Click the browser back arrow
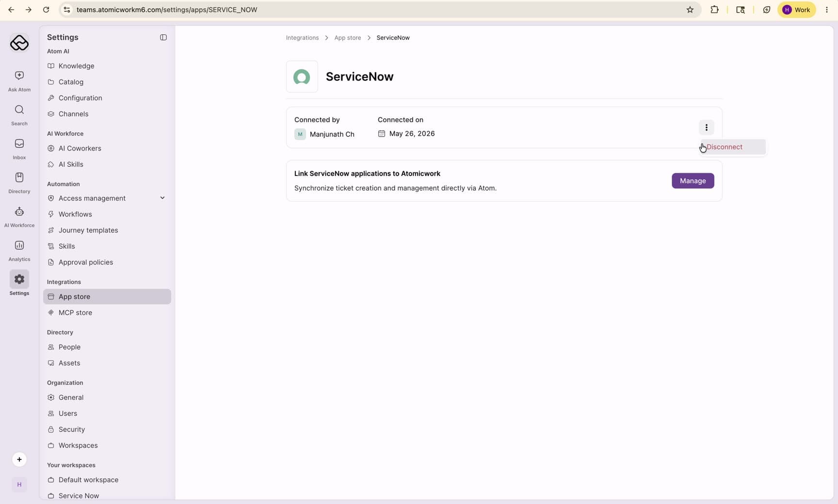 (11, 10)
